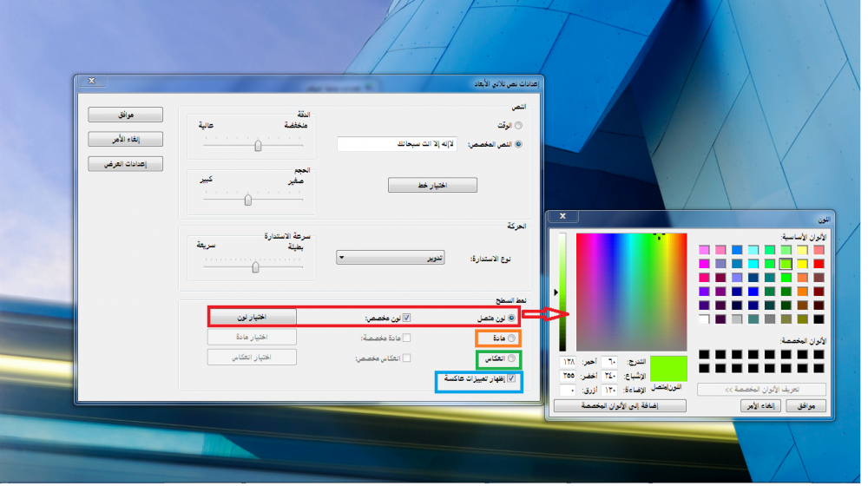Click the Choose Color (اختيار لون) button
This screenshot has width=868, height=486.
(252, 317)
